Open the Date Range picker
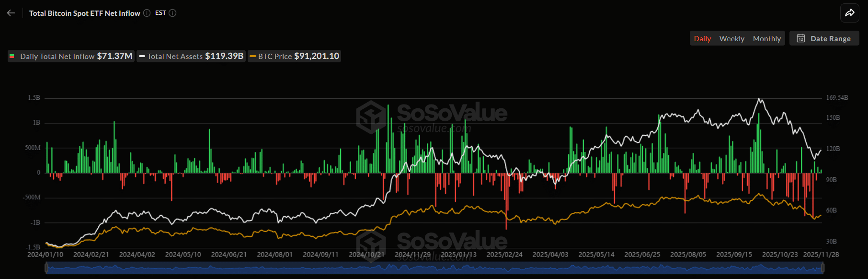This screenshot has width=868, height=279. 824,38
